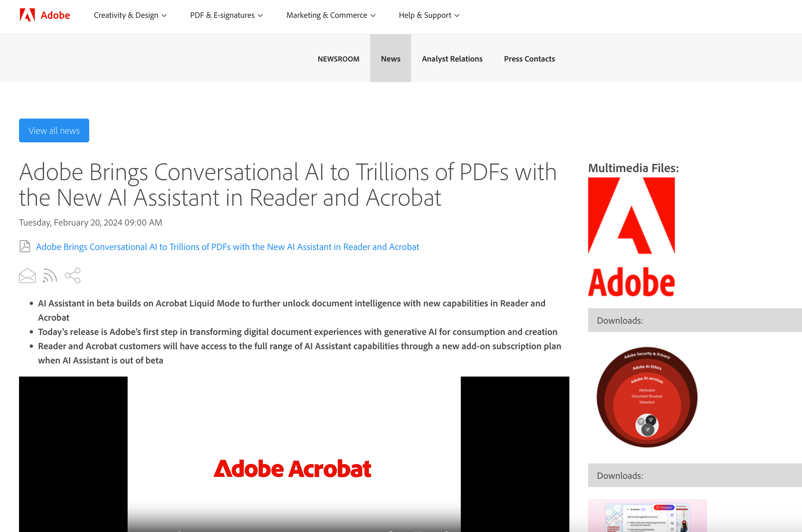Open Analyst Relations
The image size is (802, 532).
452,58
